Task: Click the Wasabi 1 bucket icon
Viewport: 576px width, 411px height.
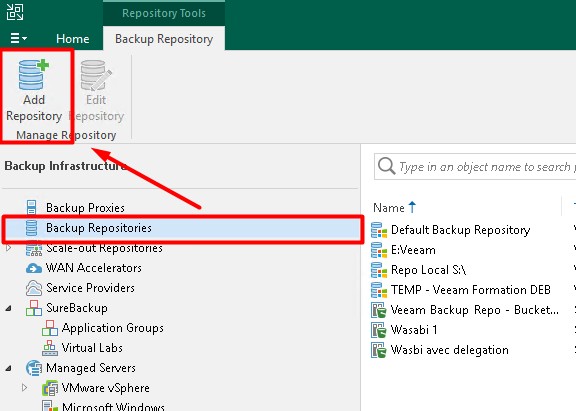Action: click(x=379, y=330)
